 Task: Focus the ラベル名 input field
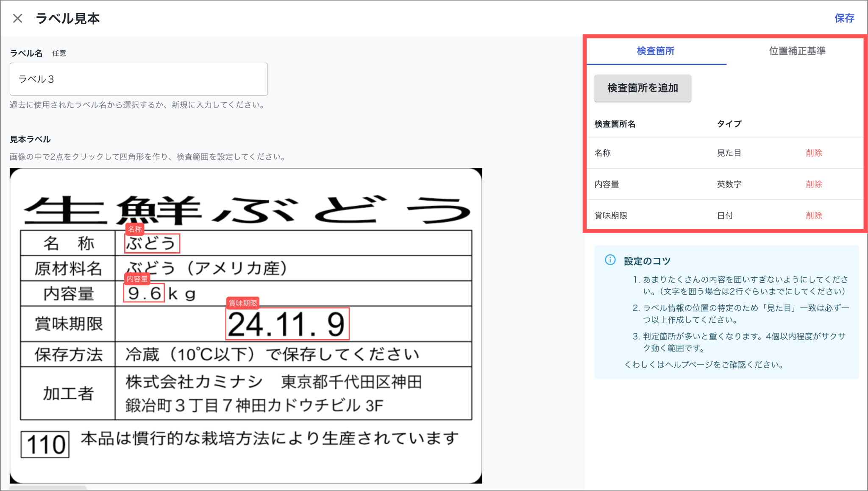[x=139, y=79]
